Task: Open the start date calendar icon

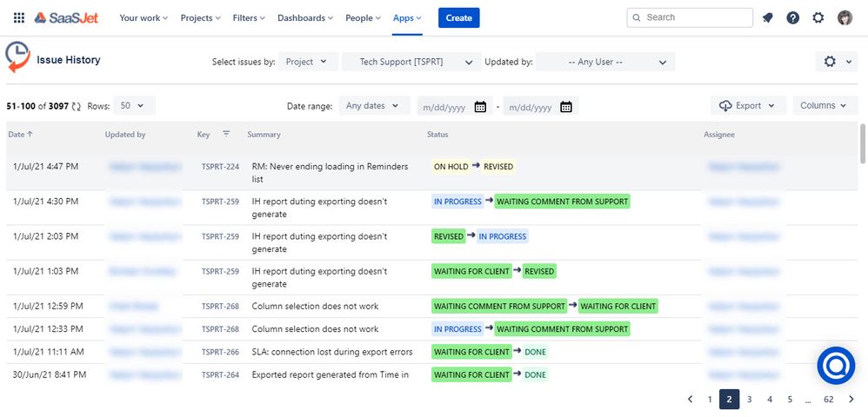Action: [x=480, y=107]
